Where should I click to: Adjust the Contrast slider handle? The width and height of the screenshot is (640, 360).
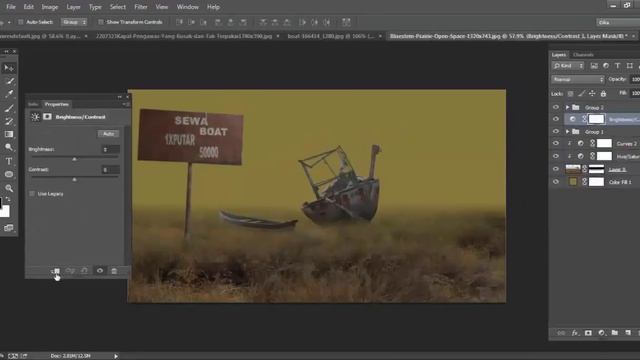[x=74, y=179]
